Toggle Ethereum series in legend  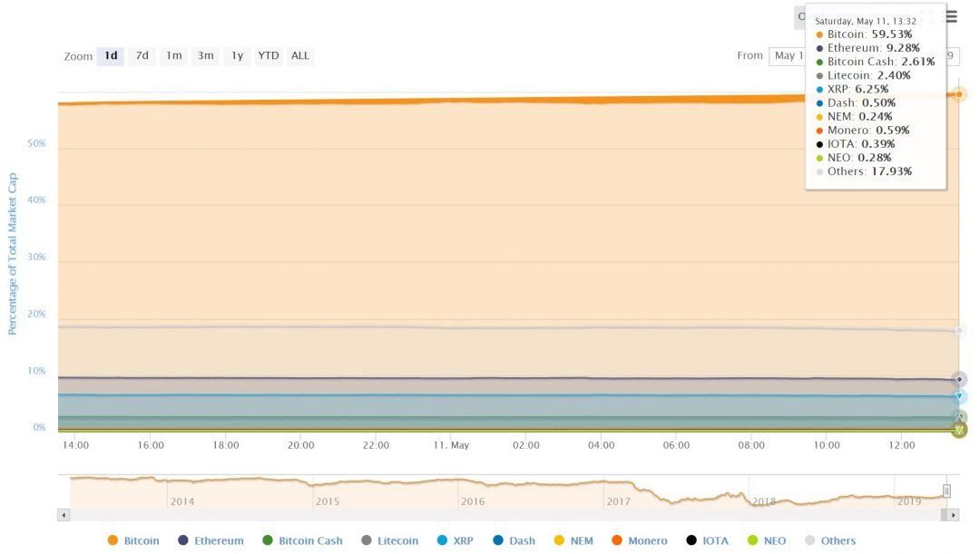(x=211, y=541)
